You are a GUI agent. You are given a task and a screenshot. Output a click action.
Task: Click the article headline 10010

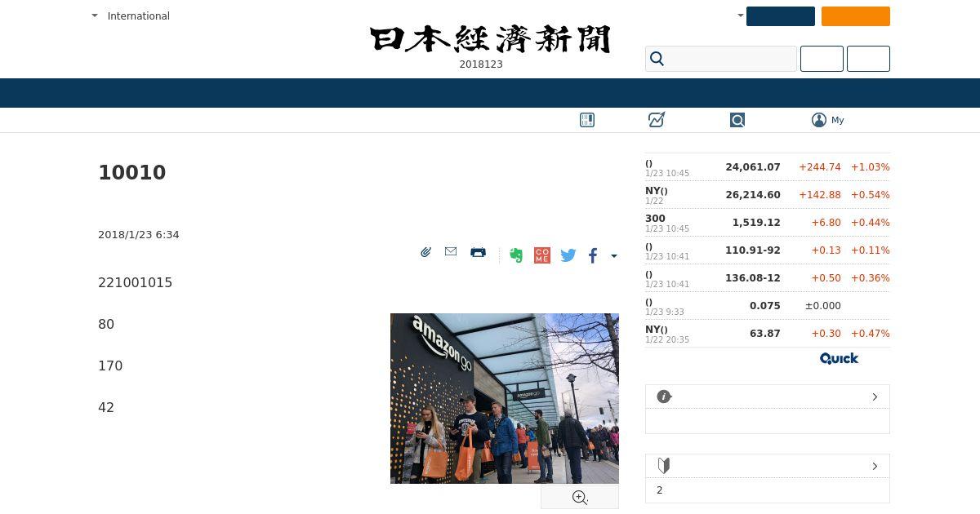[x=132, y=173]
